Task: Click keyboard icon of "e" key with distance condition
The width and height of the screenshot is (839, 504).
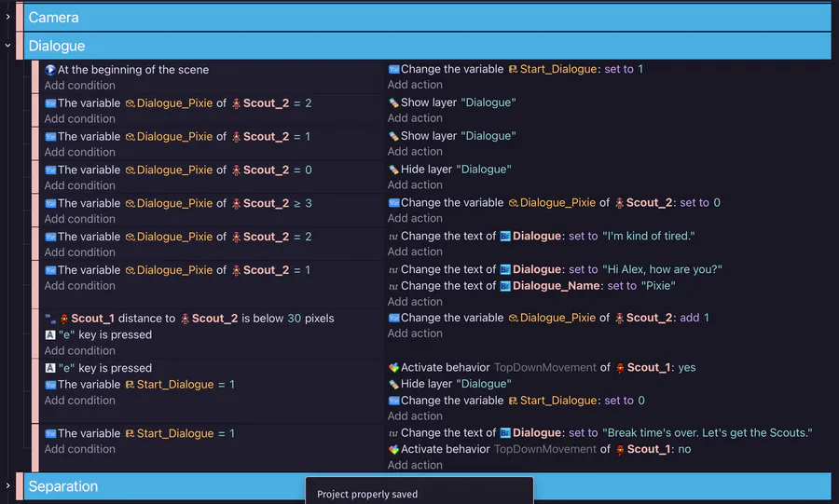Action: click(50, 335)
